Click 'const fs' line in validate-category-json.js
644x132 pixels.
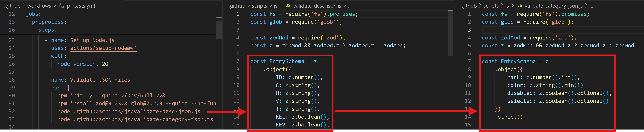(x=536, y=14)
